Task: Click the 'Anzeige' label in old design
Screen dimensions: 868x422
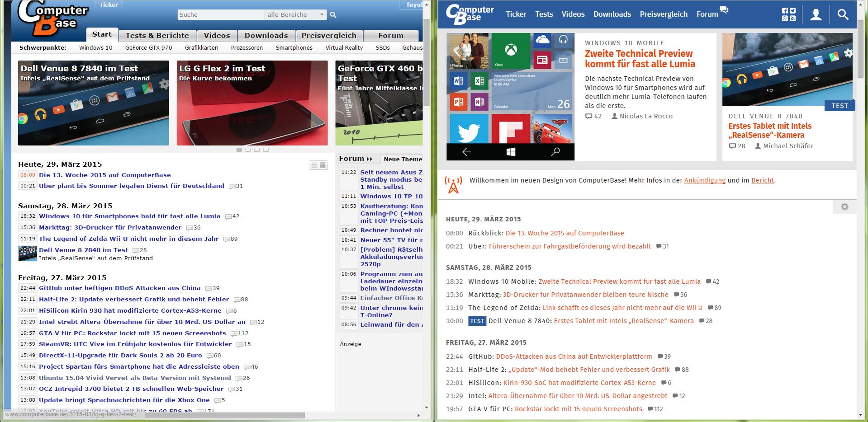Action: click(x=351, y=344)
